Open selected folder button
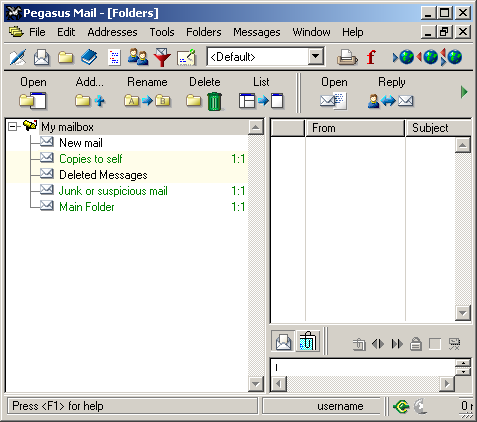The image size is (477, 422). (33, 93)
